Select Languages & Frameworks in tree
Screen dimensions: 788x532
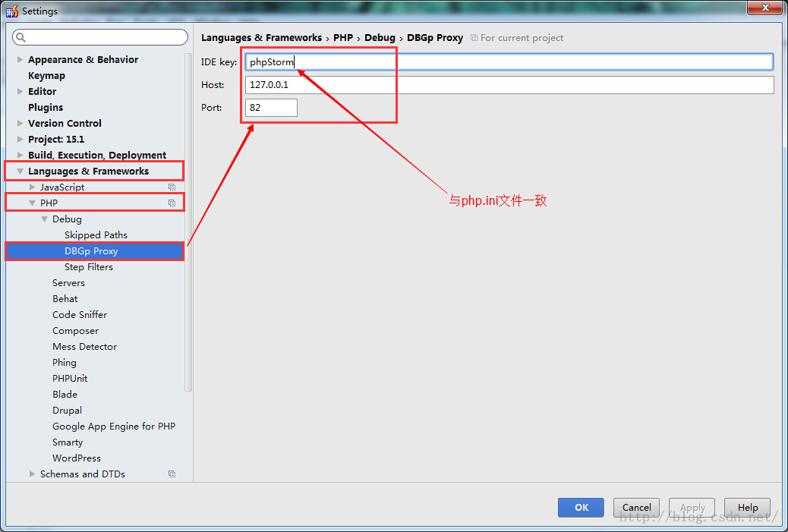point(89,172)
